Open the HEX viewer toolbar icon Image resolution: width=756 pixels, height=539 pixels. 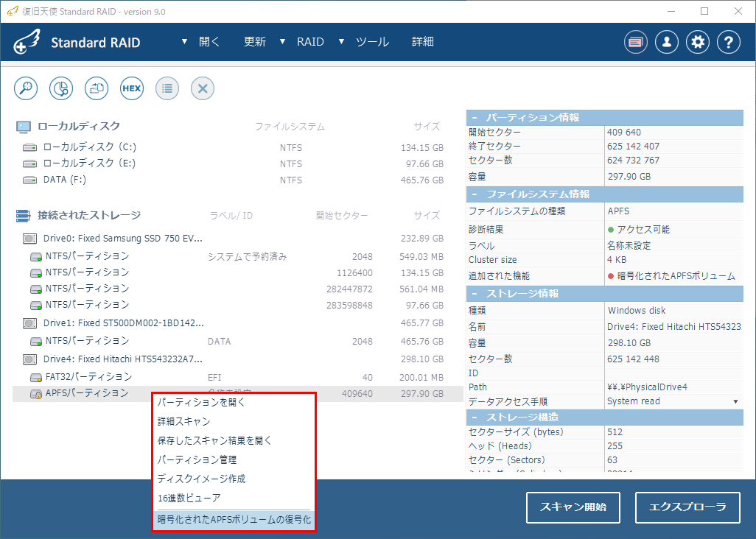pyautogui.click(x=132, y=88)
